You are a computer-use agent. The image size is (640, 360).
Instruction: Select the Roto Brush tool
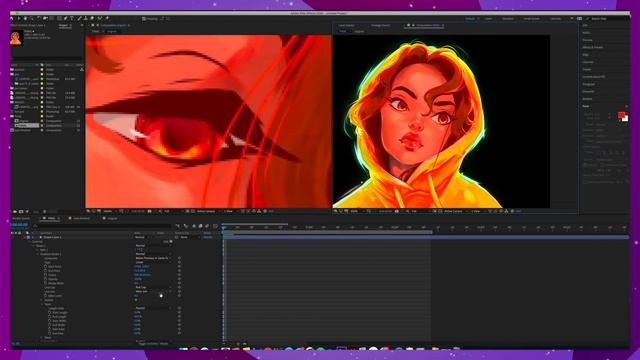pyautogui.click(x=100, y=18)
